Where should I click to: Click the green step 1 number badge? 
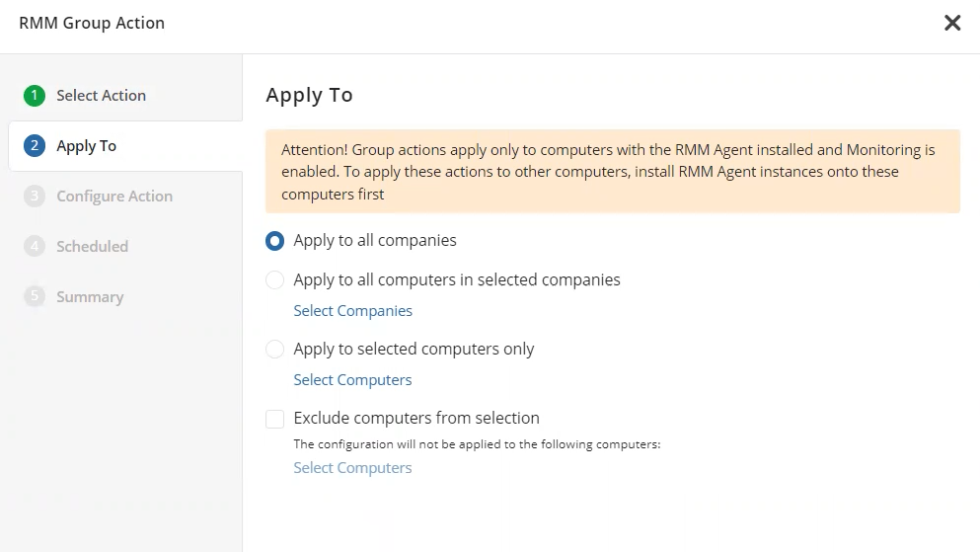(36, 96)
